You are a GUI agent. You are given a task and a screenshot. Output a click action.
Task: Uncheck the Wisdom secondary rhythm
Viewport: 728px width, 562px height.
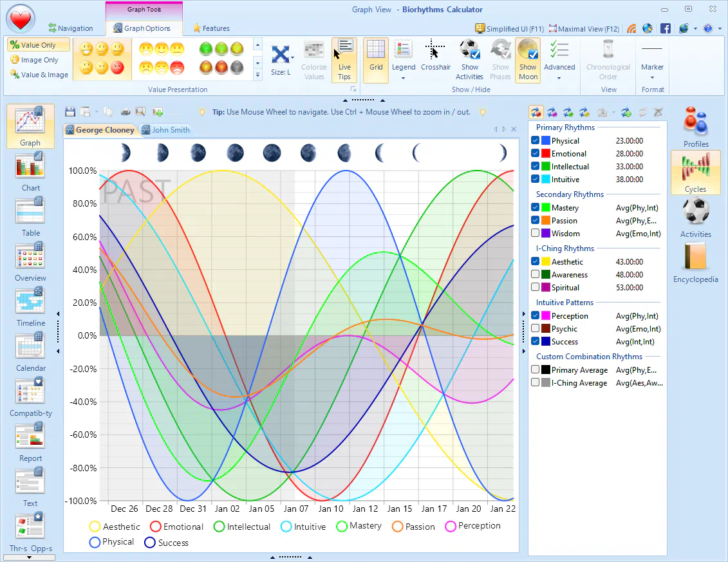point(536,233)
